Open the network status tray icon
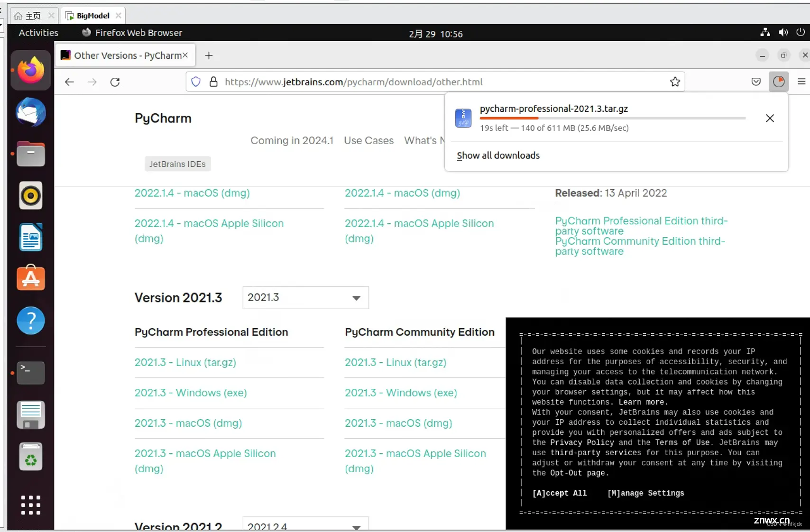Image resolution: width=810 pixels, height=532 pixels. 765,32
